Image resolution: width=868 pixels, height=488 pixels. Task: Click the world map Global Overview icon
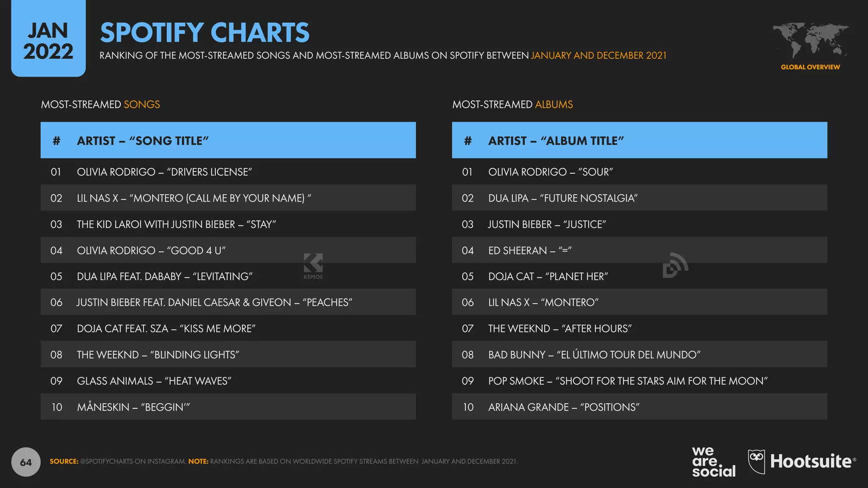coord(810,41)
